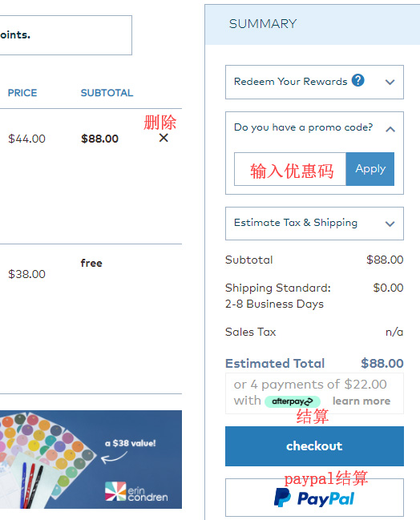Open the afterpay learn more link
Viewport: 420px width, 520px height.
coord(361,401)
